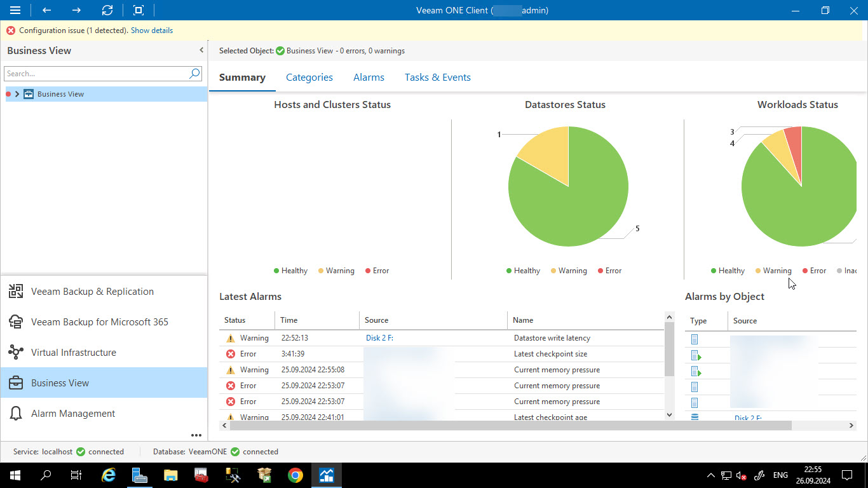This screenshot has height=488, width=868.
Task: Click horizontal scrollbar right arrow
Action: (853, 426)
